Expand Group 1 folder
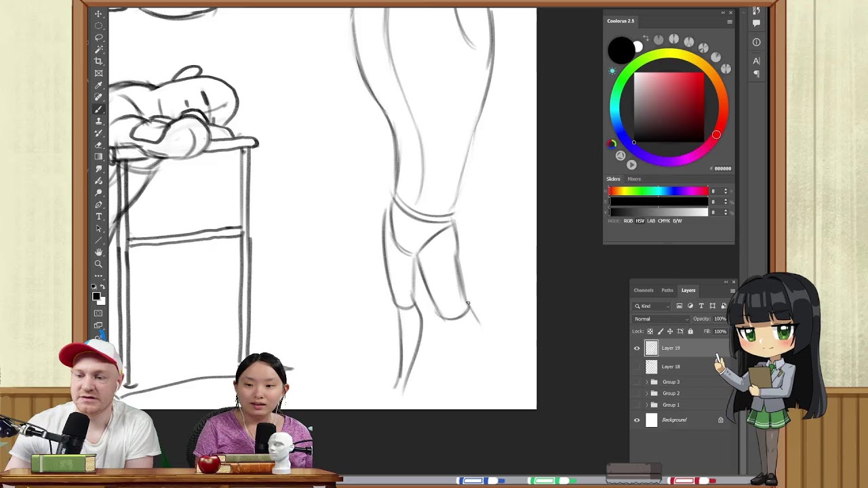 (646, 405)
